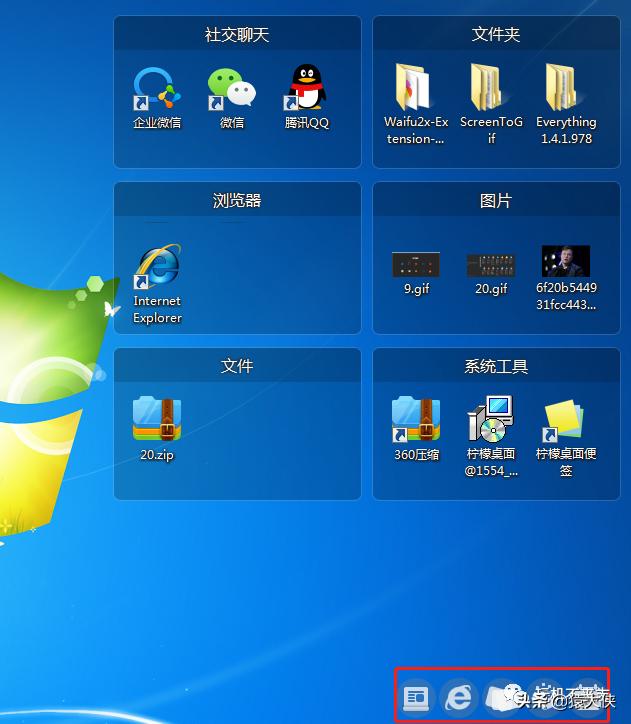631x724 pixels.
Task: Select the 柠檬桌面@1554 installer icon
Action: click(491, 418)
